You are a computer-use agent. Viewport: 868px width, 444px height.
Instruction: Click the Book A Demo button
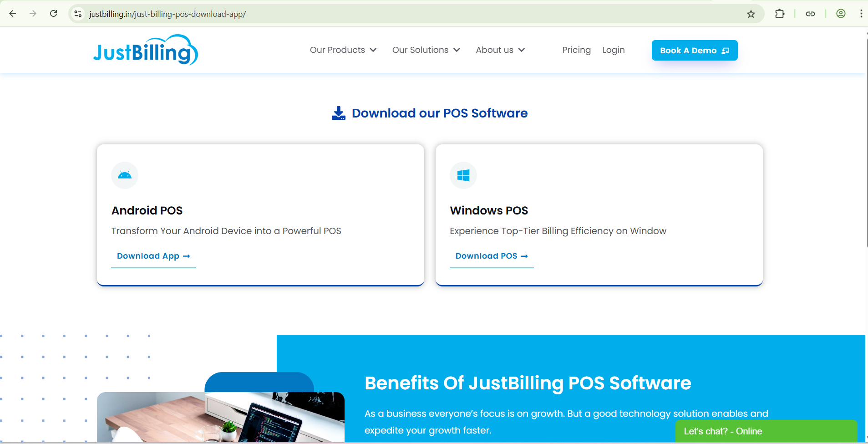tap(694, 51)
